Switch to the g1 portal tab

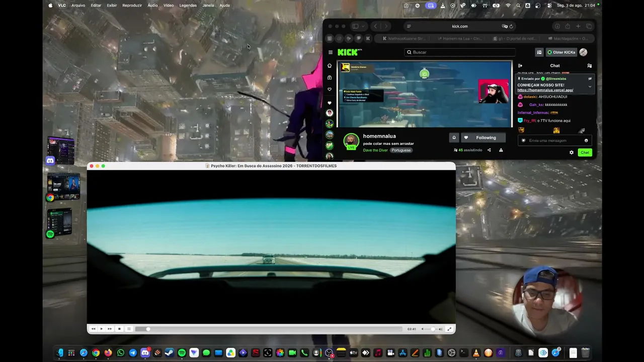(x=514, y=38)
